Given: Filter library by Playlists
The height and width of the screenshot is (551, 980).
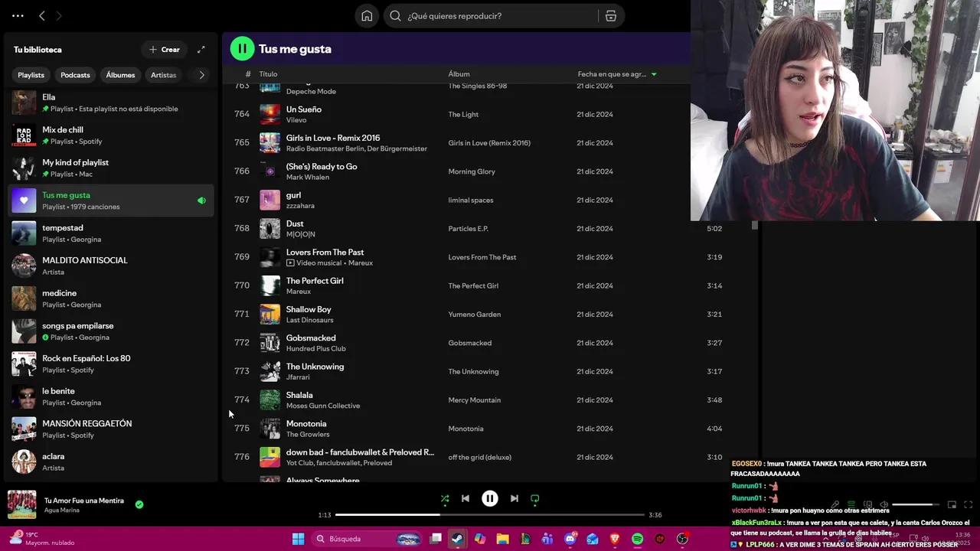Looking at the screenshot, I should tap(31, 75).
